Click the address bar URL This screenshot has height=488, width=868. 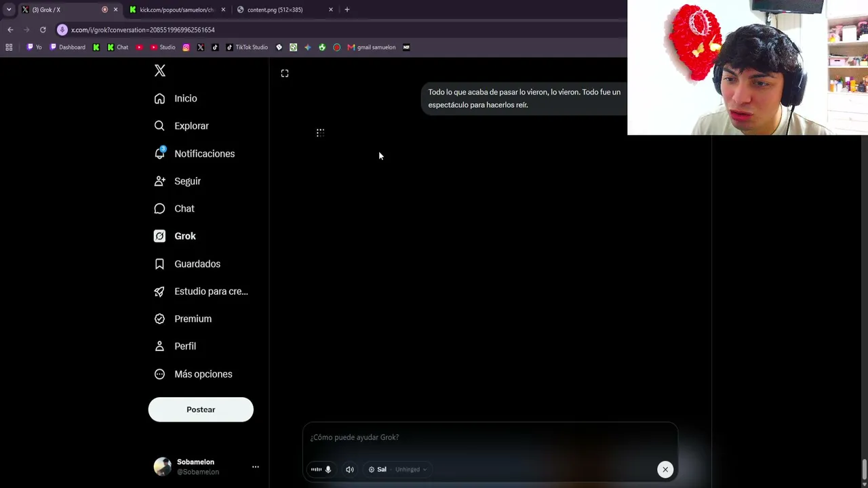tap(142, 30)
